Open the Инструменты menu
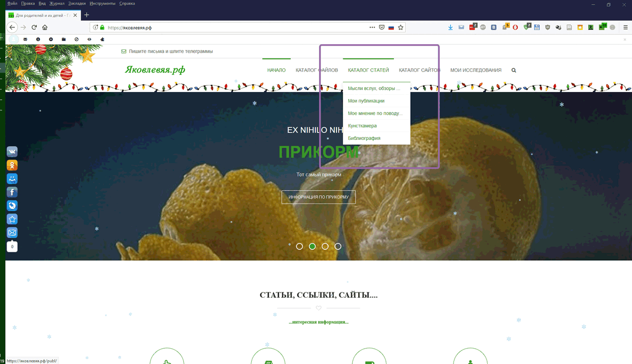632x364 pixels. tap(103, 4)
